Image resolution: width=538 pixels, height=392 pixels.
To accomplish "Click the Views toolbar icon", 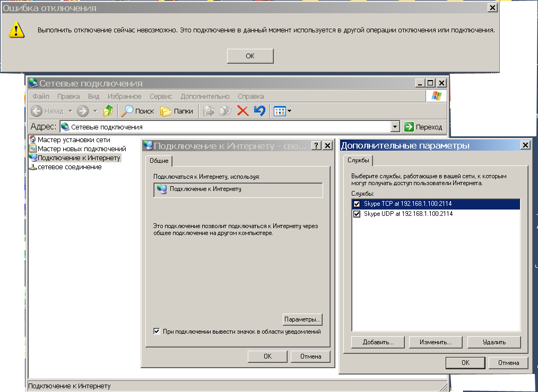I will pyautogui.click(x=280, y=111).
